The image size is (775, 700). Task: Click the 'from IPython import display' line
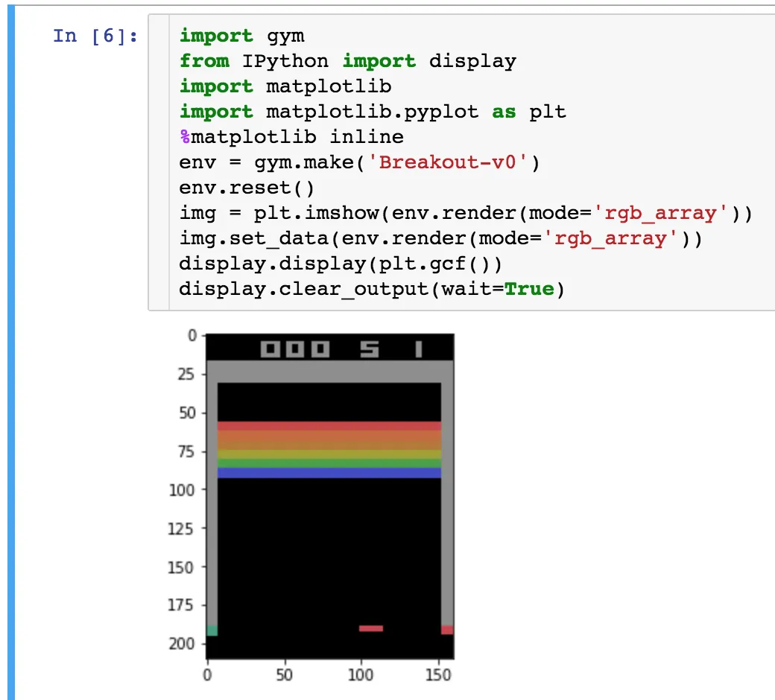(x=347, y=61)
